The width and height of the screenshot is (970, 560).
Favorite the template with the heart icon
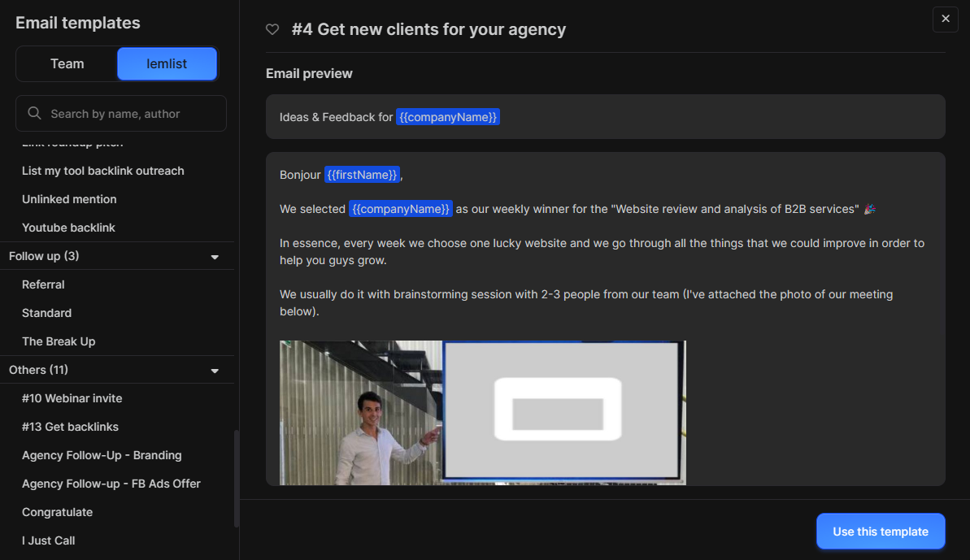[272, 29]
